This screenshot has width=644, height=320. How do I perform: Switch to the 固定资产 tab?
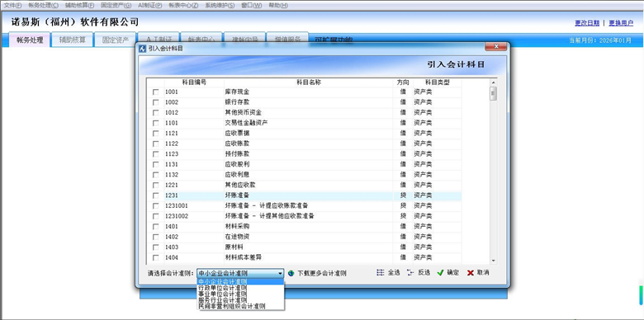tap(115, 40)
